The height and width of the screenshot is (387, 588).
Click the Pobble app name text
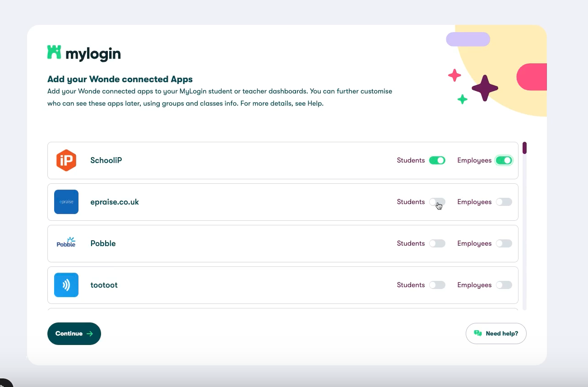(103, 243)
